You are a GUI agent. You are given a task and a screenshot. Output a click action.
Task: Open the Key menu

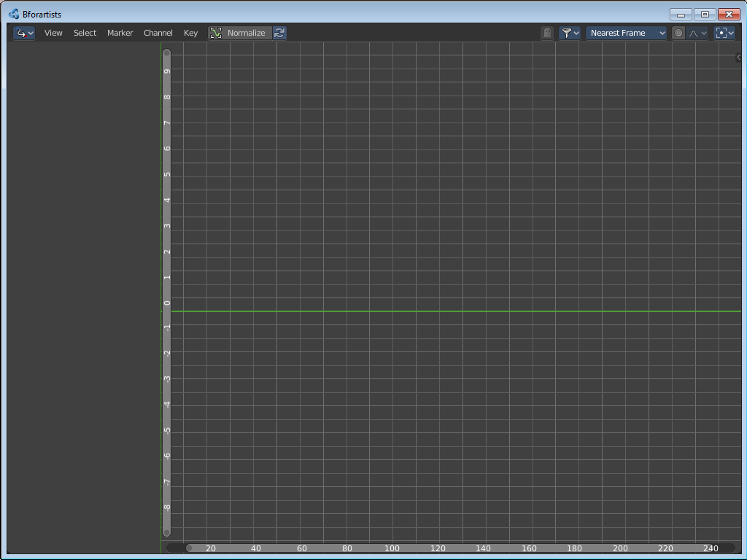pos(190,33)
